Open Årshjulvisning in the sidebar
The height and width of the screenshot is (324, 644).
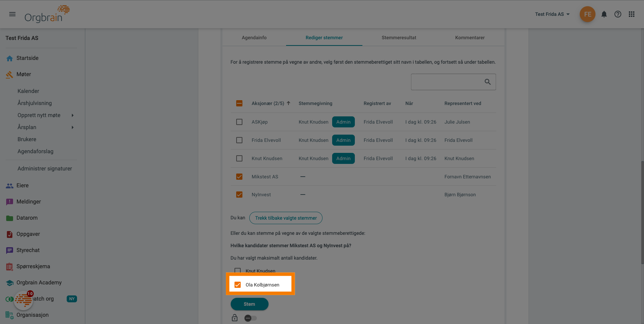[35, 103]
